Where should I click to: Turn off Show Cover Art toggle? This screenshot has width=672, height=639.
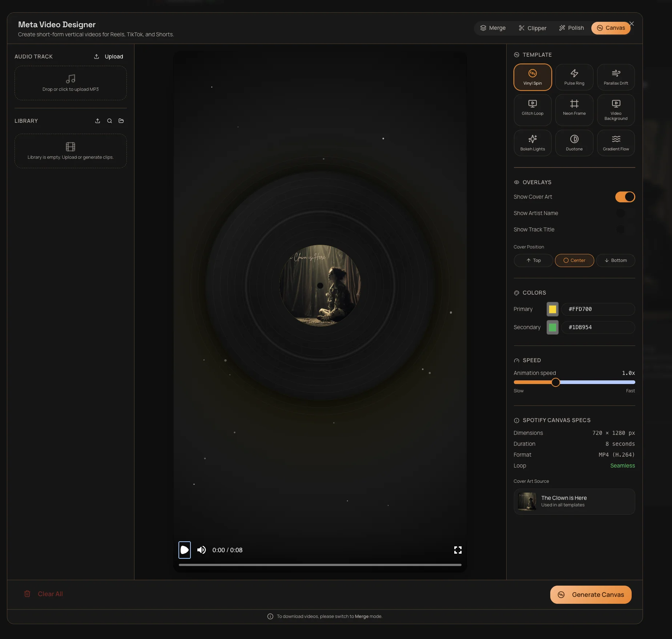(x=625, y=197)
